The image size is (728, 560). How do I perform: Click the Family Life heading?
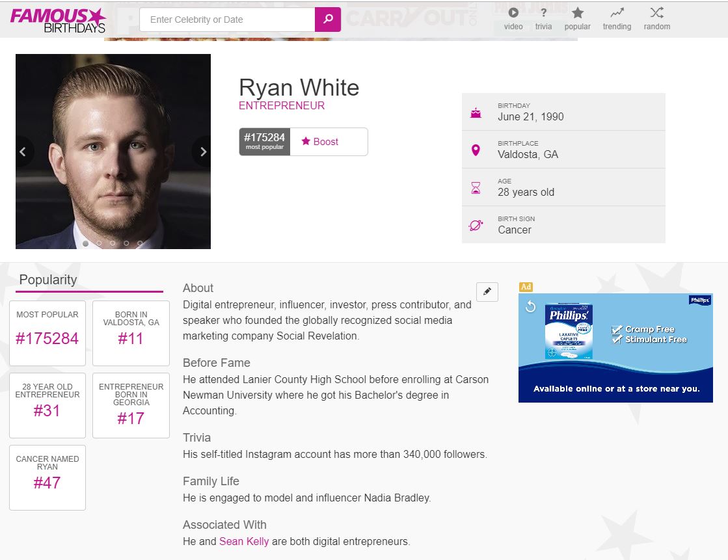click(x=211, y=481)
